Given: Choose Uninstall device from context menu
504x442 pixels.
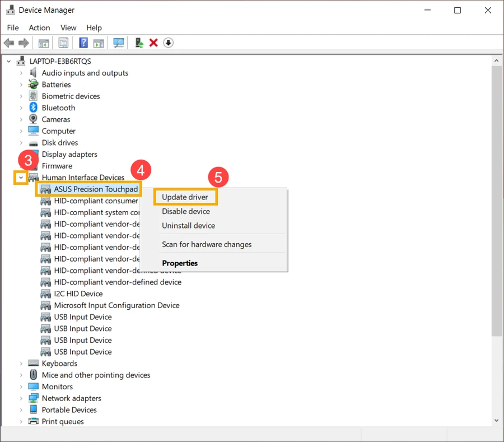Looking at the screenshot, I should (188, 225).
